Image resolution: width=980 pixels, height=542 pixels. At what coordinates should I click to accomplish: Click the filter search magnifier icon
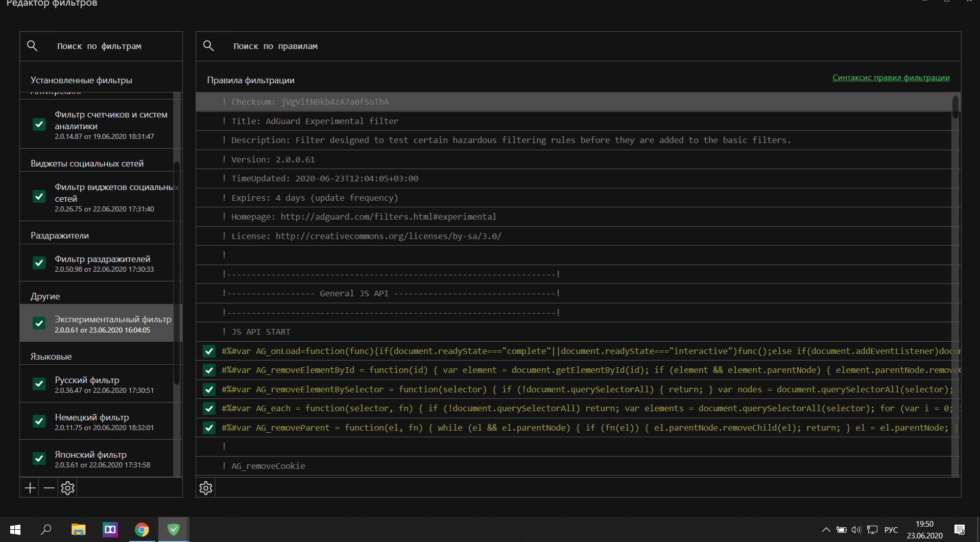[x=32, y=46]
